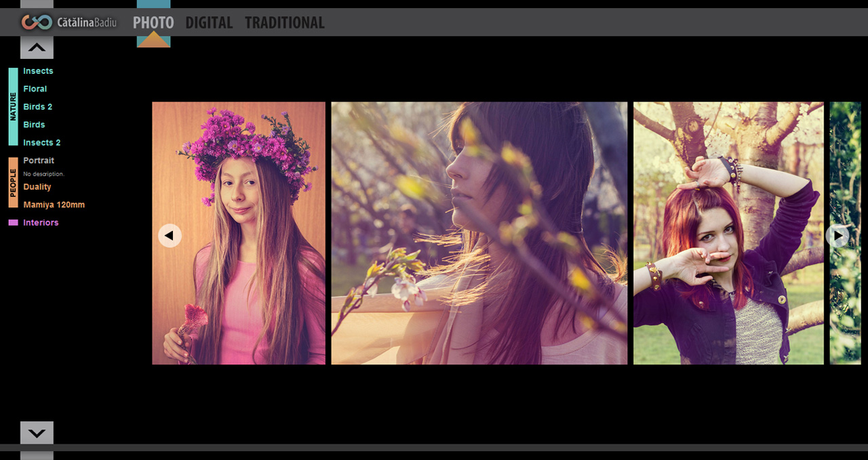The image size is (868, 460).
Task: Open the profile portrait with branches photo
Action: (479, 233)
